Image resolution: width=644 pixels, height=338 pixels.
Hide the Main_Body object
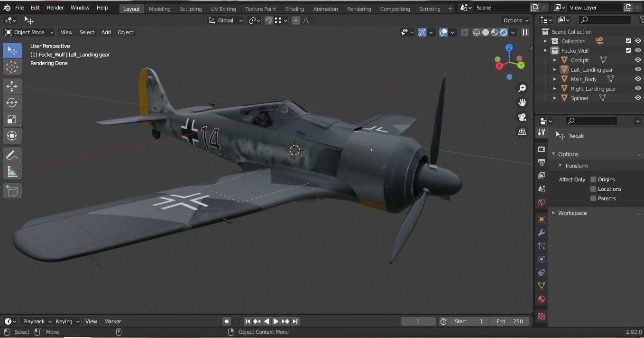pyautogui.click(x=638, y=79)
